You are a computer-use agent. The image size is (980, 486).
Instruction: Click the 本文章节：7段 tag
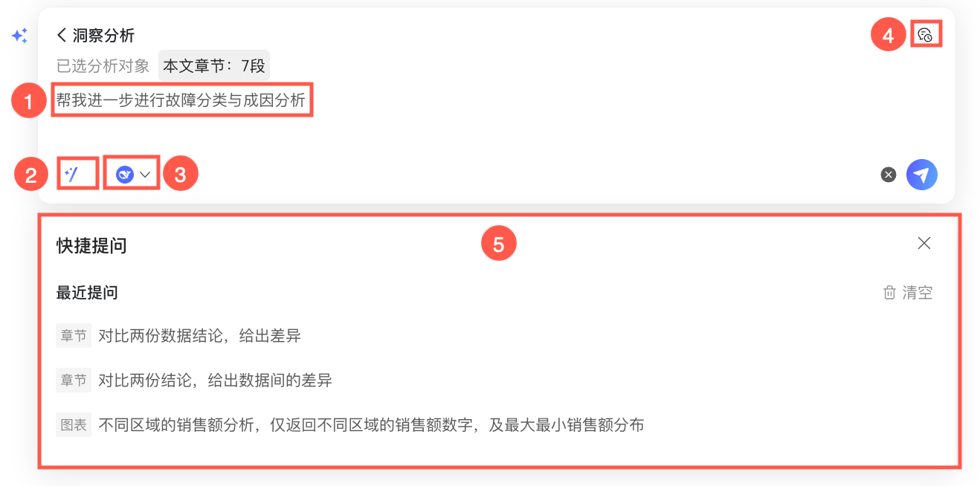pos(214,65)
